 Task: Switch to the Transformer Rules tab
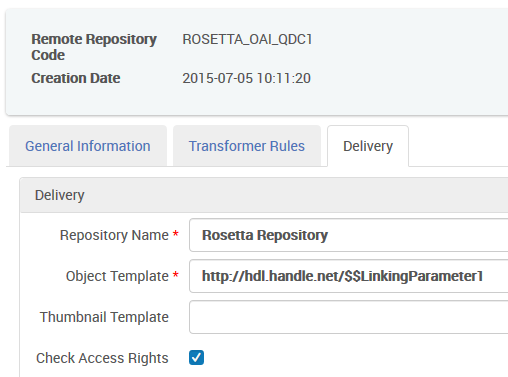click(x=247, y=146)
